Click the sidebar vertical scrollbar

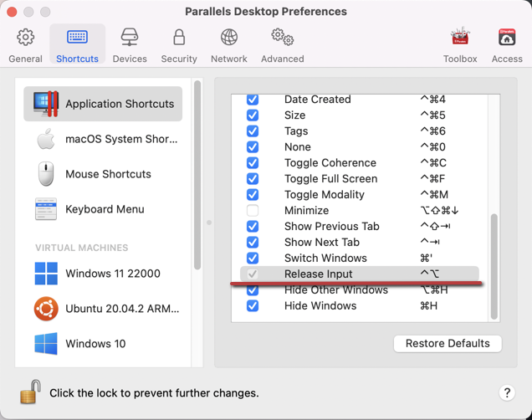pyautogui.click(x=197, y=175)
